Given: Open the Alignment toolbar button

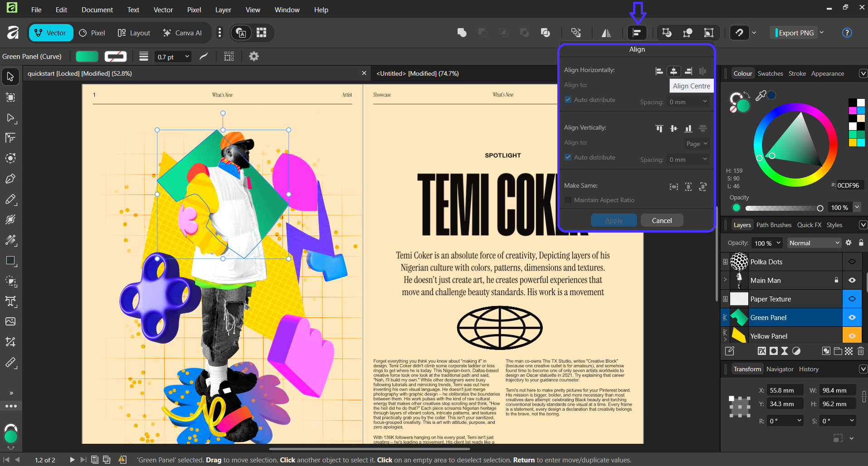Looking at the screenshot, I should tap(637, 33).
